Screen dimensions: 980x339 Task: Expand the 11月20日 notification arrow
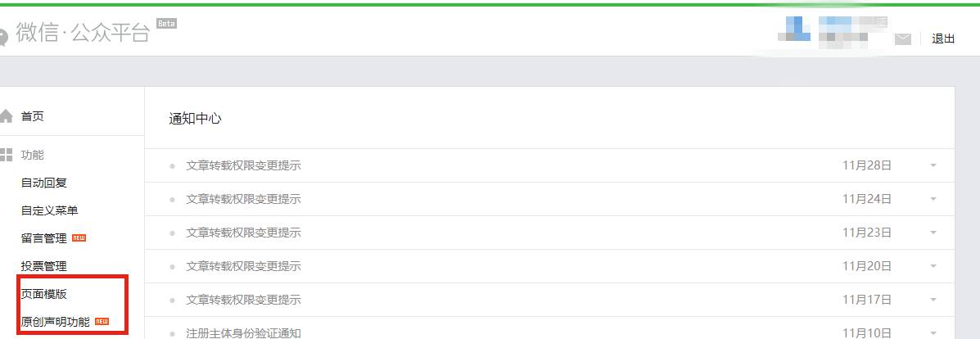(933, 266)
